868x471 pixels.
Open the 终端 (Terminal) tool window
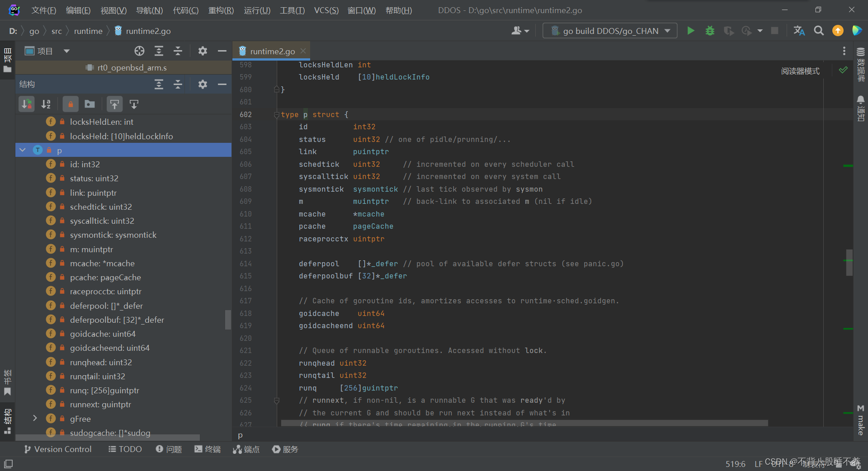[x=208, y=449]
